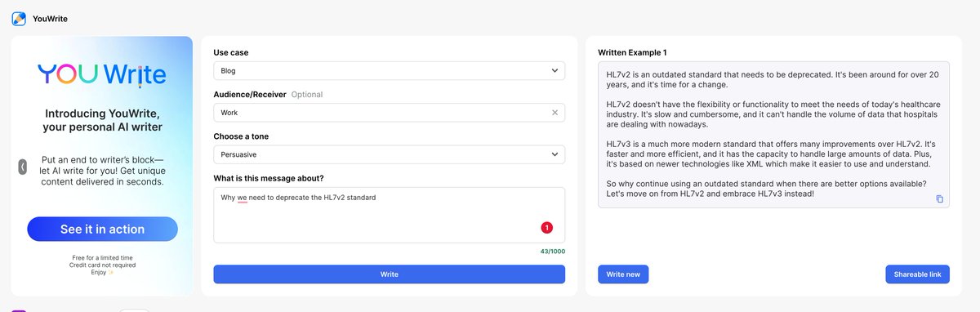The height and width of the screenshot is (312, 980).
Task: Click the 'Introducing YouWrite' headline
Action: coord(102,121)
